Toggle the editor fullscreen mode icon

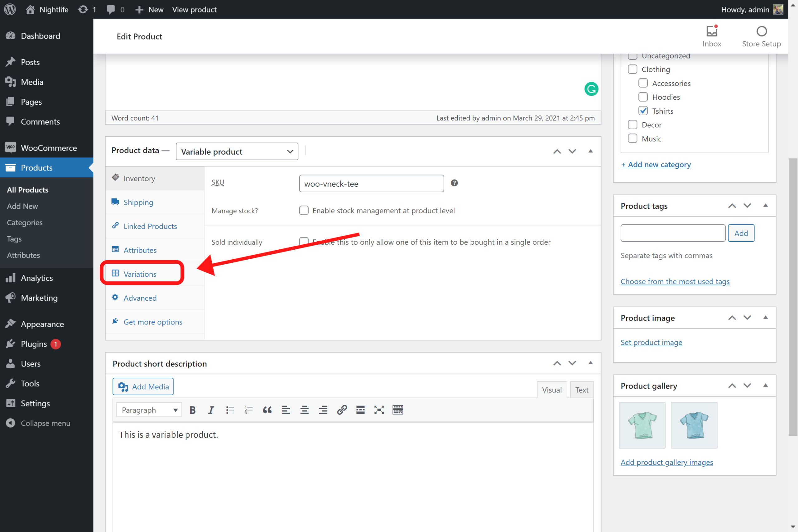[x=379, y=410]
